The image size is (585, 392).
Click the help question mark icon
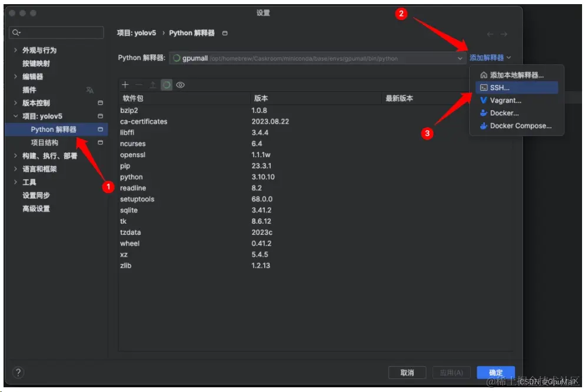tap(18, 372)
